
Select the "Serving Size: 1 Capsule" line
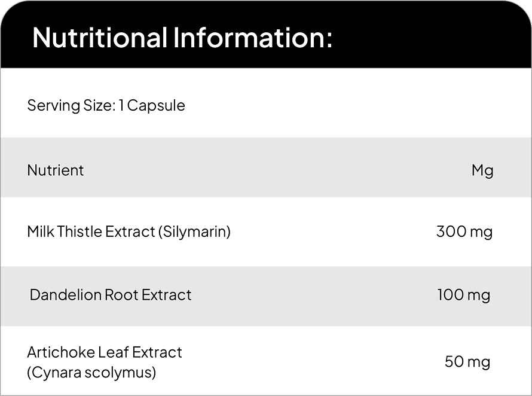pyautogui.click(x=106, y=106)
